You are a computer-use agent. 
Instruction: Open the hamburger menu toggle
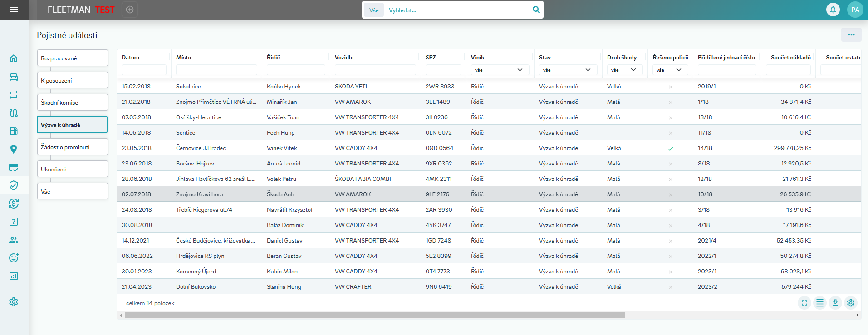coord(14,10)
